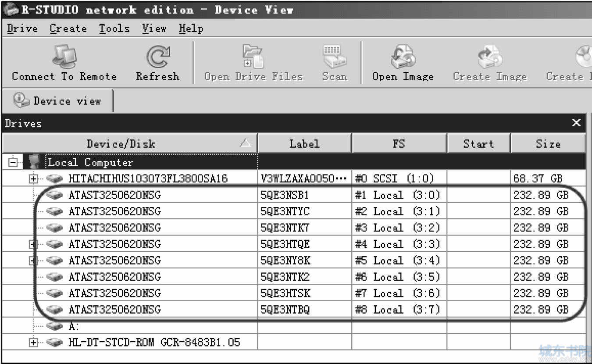
Task: Sort by the Device/Disk column header
Action: pyautogui.click(x=130, y=144)
